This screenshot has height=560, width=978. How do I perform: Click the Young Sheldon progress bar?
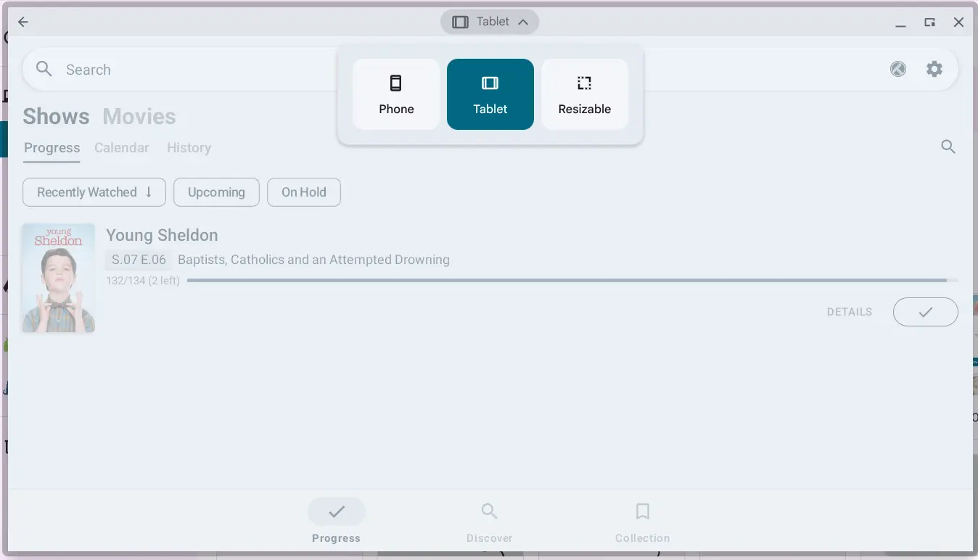click(x=572, y=280)
